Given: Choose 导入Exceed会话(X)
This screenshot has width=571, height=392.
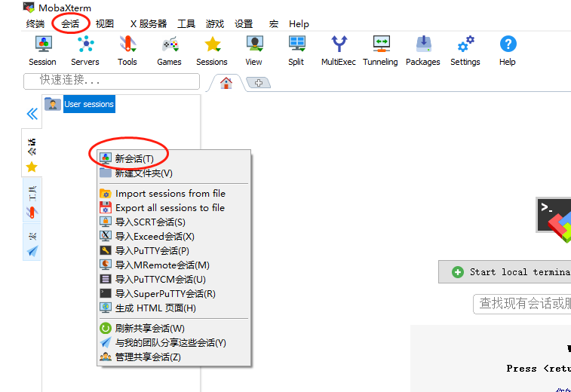Looking at the screenshot, I should tap(174, 236).
